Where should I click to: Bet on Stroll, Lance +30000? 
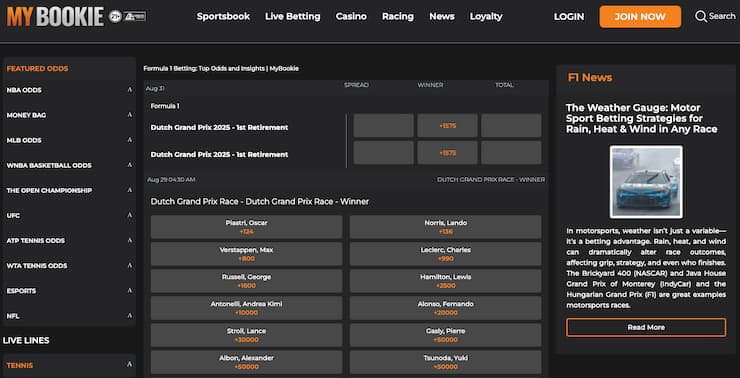coord(246,335)
